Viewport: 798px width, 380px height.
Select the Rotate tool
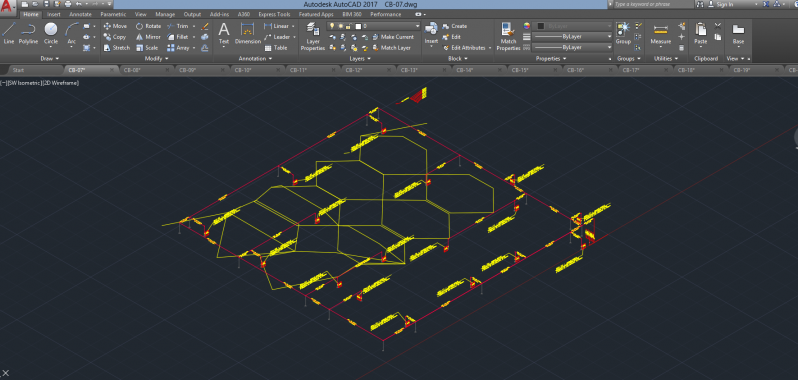point(149,26)
